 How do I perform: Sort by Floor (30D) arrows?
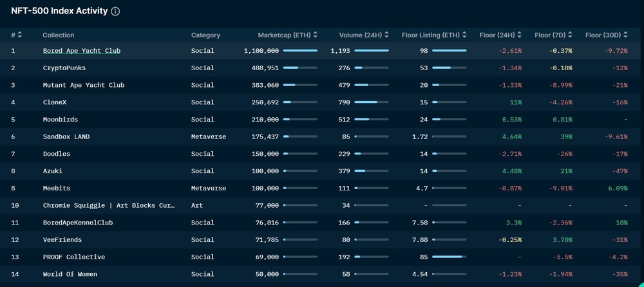pos(625,35)
